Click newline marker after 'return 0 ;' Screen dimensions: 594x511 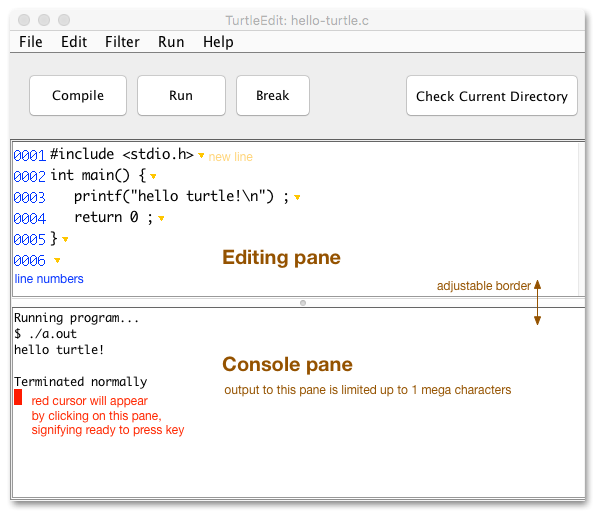(161, 218)
